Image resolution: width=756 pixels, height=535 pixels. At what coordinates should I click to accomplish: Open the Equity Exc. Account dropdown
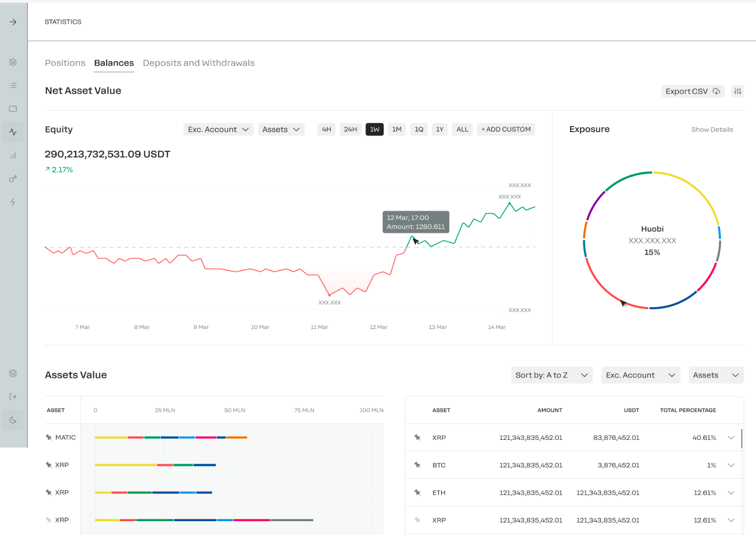pos(218,129)
